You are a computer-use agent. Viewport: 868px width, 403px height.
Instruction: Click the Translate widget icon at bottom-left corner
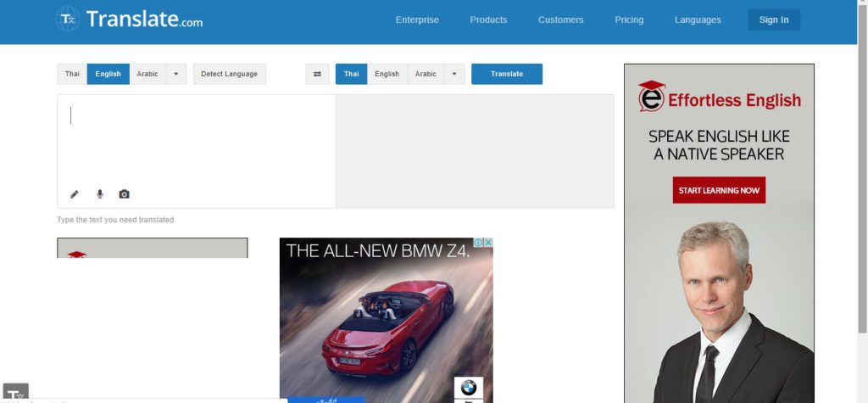point(15,393)
